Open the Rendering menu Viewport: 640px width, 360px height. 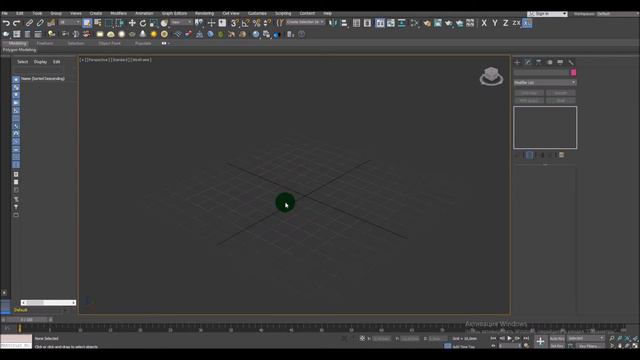click(204, 13)
